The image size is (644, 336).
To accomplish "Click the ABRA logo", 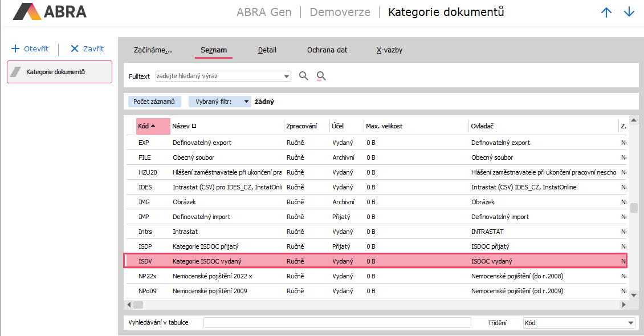I will point(50,11).
